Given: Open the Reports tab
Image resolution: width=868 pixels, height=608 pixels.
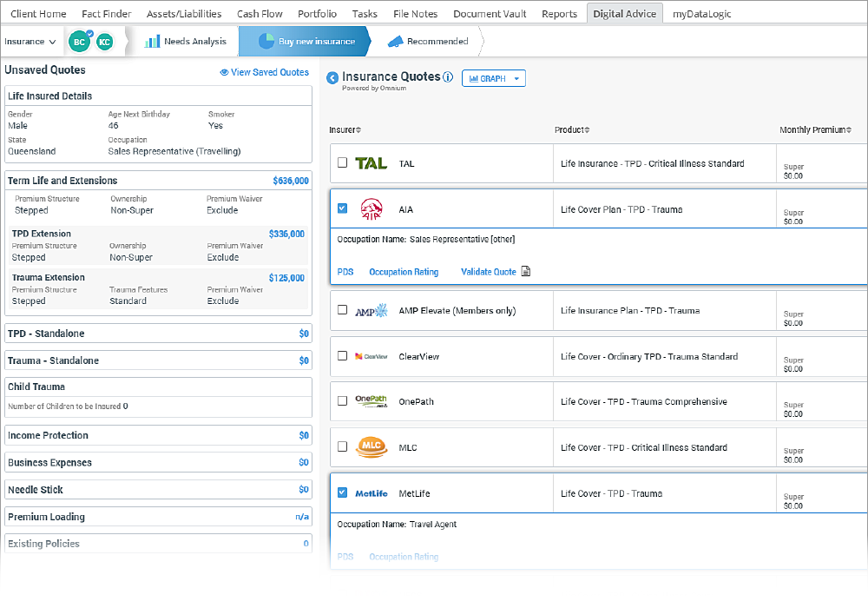Looking at the screenshot, I should click(x=559, y=14).
